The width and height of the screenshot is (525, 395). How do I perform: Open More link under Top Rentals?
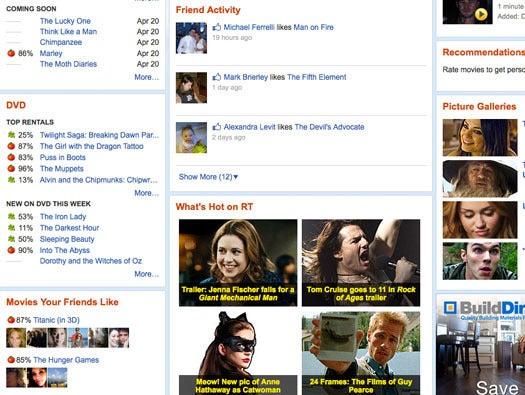(147, 193)
